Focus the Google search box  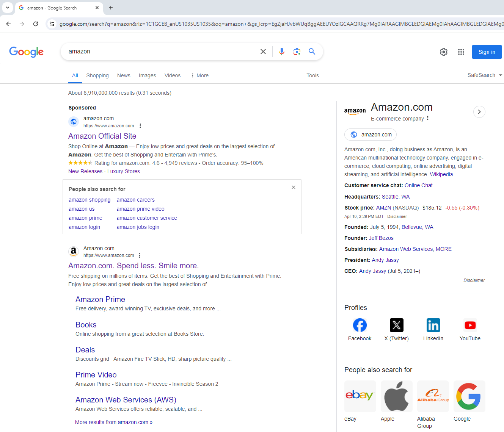click(161, 52)
